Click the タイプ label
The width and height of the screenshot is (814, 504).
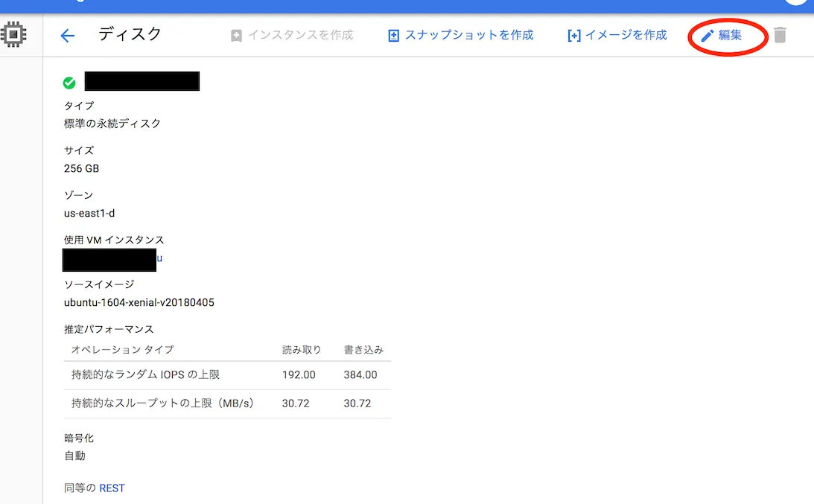[79, 106]
